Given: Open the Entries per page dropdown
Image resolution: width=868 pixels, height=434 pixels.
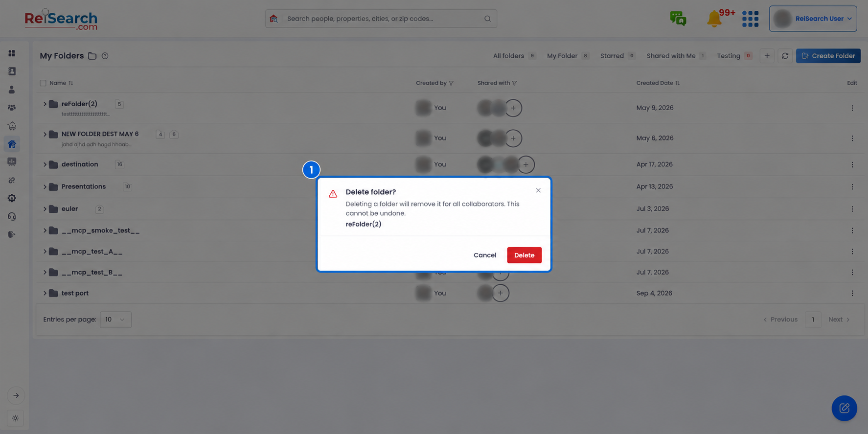Looking at the screenshot, I should 115,320.
